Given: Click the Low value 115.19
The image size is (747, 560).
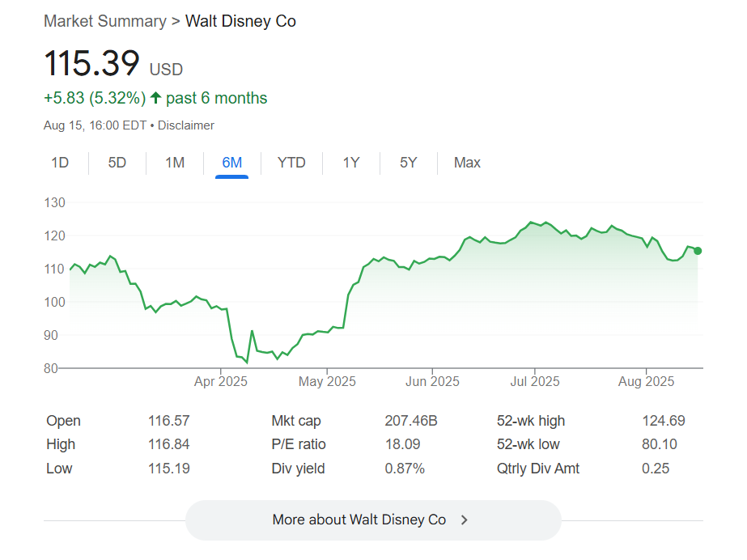Looking at the screenshot, I should 168,469.
